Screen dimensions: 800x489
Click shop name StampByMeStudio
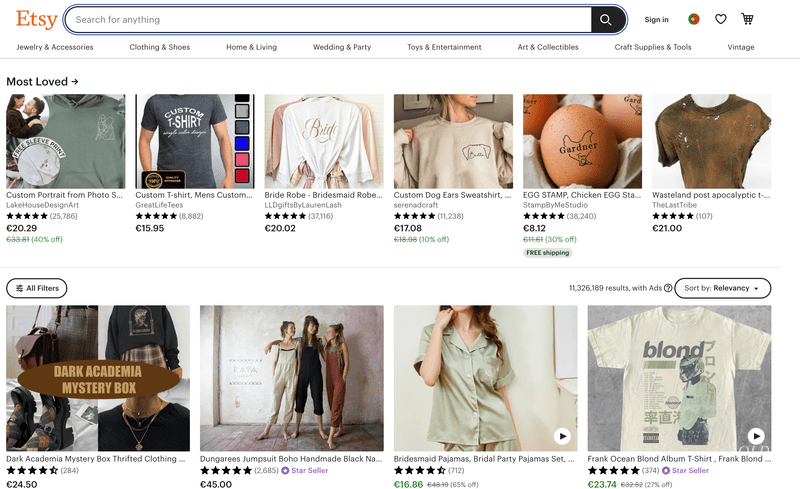(x=555, y=205)
